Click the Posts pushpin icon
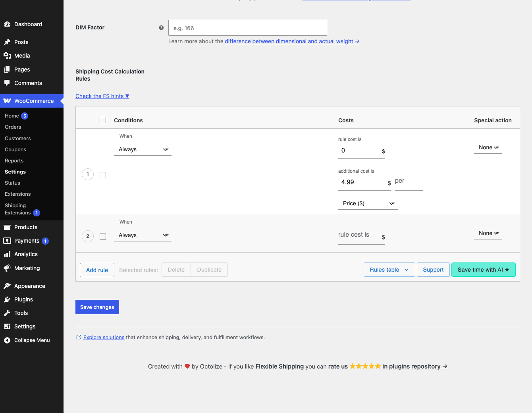 7,42
